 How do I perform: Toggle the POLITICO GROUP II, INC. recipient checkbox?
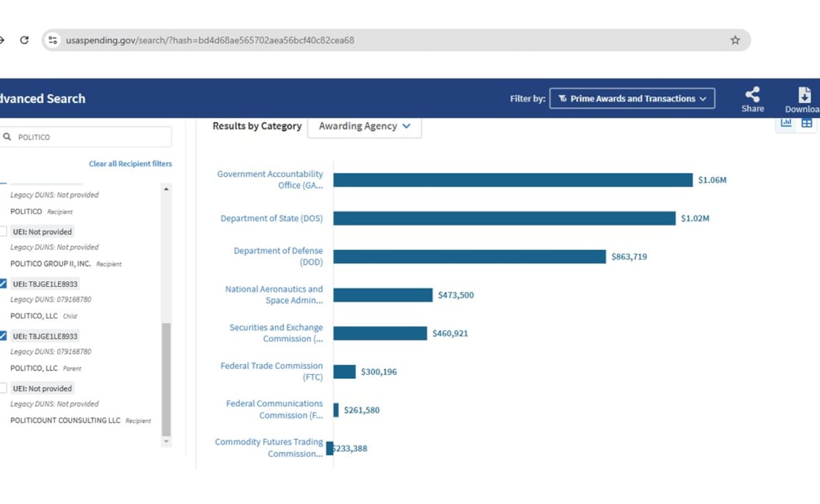click(x=3, y=232)
